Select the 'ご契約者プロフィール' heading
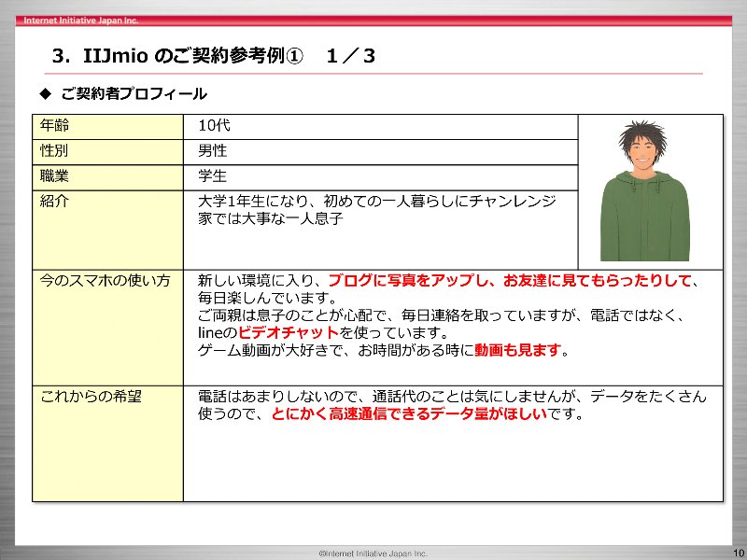Viewport: 747px width, 560px height. [134, 94]
